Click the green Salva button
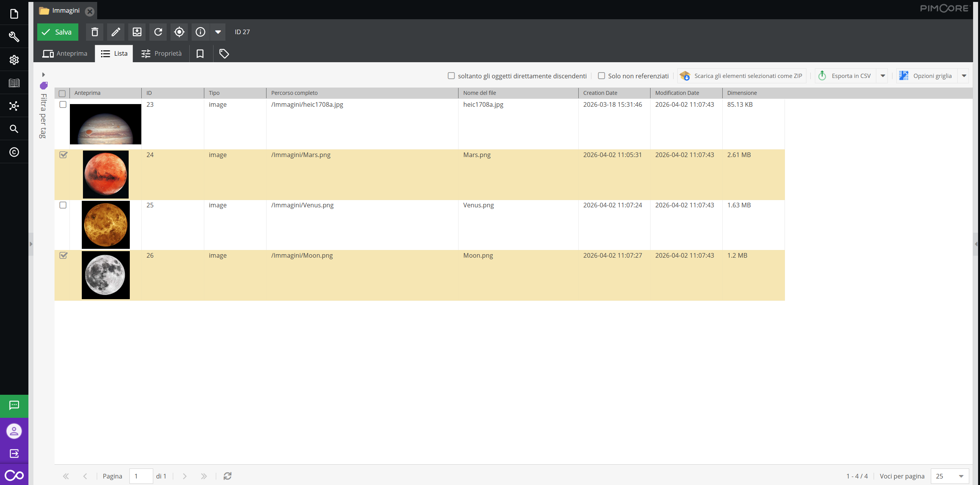980x485 pixels. (x=58, y=32)
